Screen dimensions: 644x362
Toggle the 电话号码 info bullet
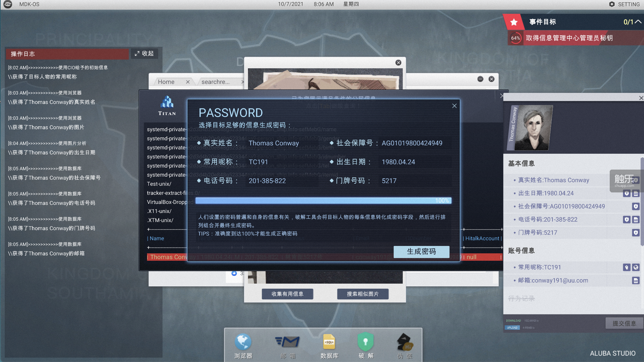tap(199, 181)
